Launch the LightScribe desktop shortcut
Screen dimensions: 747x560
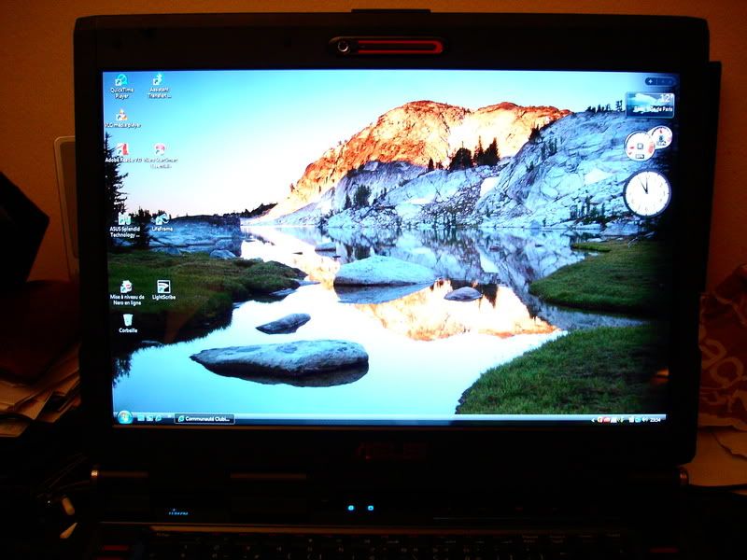click(163, 287)
